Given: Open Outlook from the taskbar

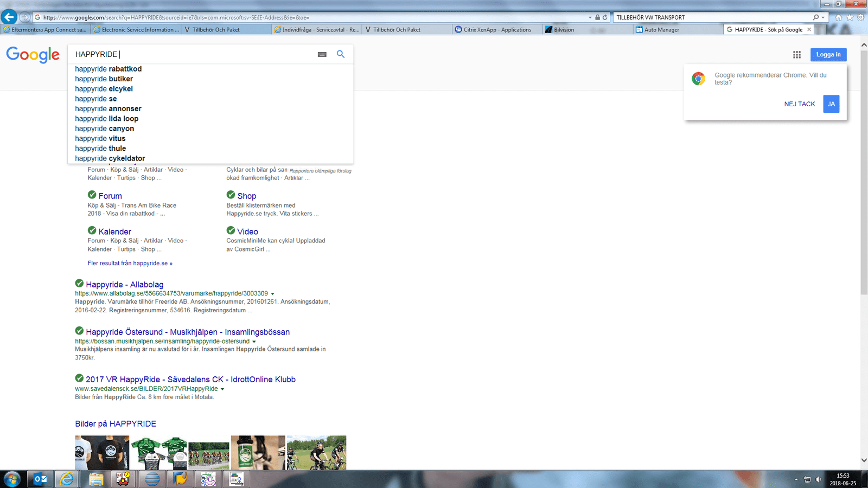Looking at the screenshot, I should pyautogui.click(x=40, y=479).
